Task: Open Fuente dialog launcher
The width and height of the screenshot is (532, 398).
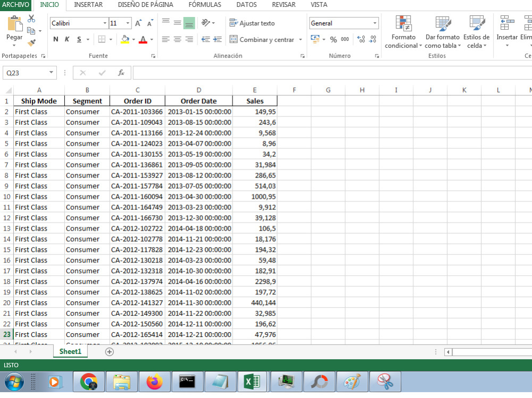Action: [153, 56]
